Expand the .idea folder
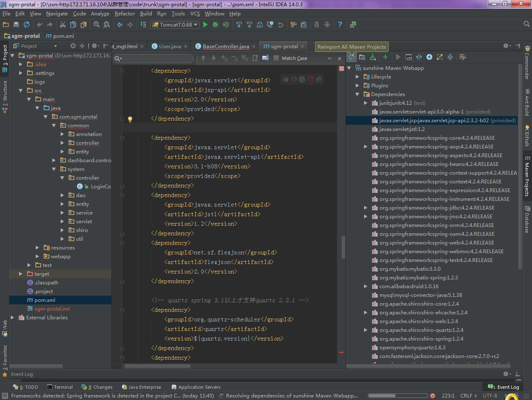 pyautogui.click(x=21, y=64)
